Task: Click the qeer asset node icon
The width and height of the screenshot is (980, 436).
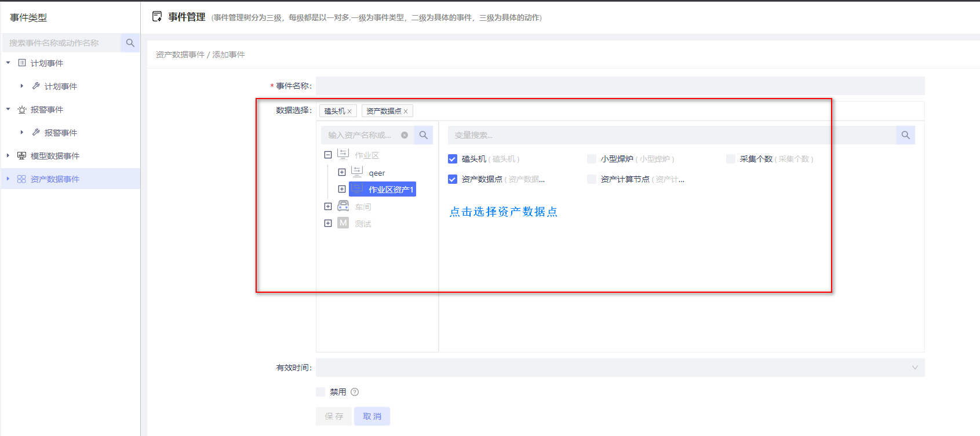Action: 357,172
